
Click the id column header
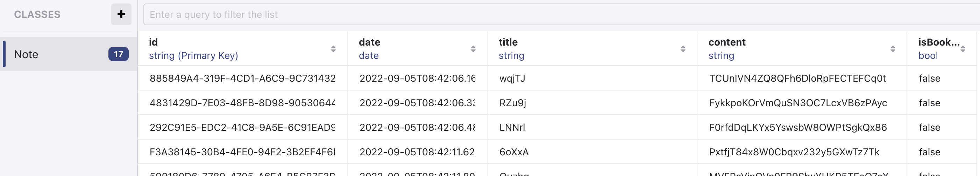pyautogui.click(x=242, y=48)
